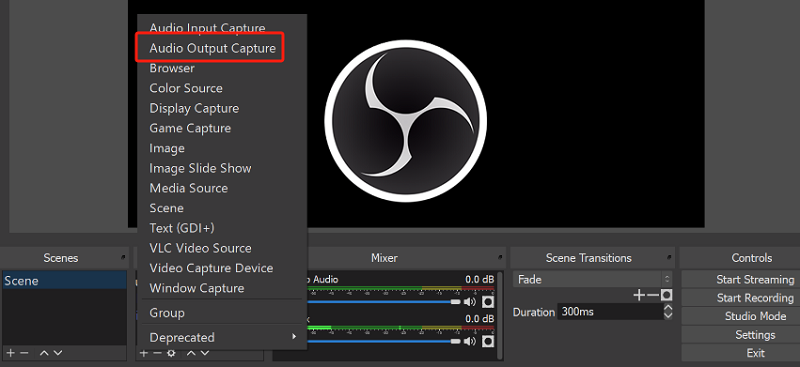Pop out the Scenes dock with its corner icon
Image resolution: width=800 pixels, height=367 pixels.
pos(123,257)
